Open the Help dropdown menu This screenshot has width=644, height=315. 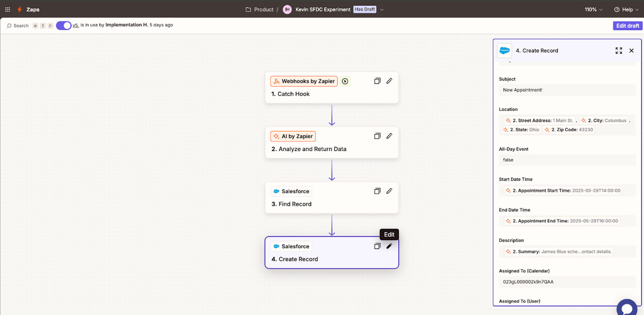point(626,9)
